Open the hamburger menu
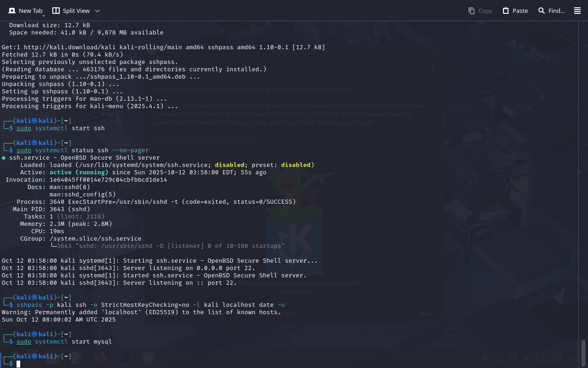 (x=577, y=11)
